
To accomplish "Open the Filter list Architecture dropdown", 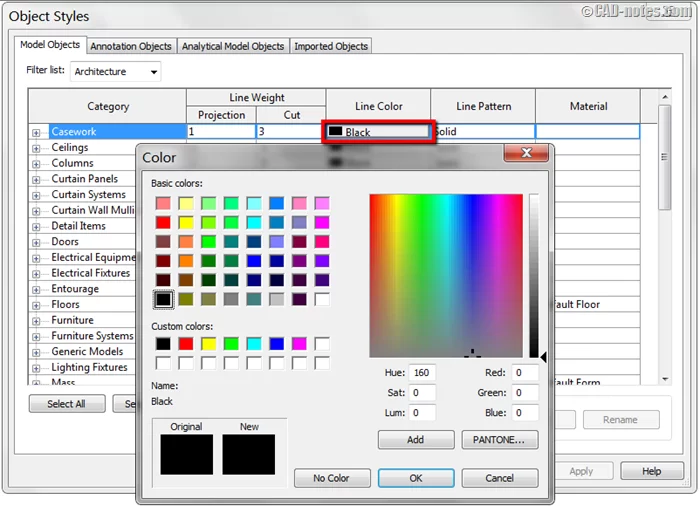I will tap(115, 72).
